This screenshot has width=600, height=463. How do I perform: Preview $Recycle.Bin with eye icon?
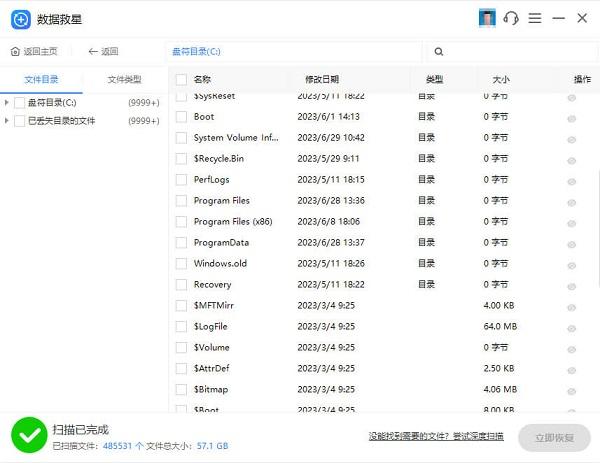pos(572,161)
